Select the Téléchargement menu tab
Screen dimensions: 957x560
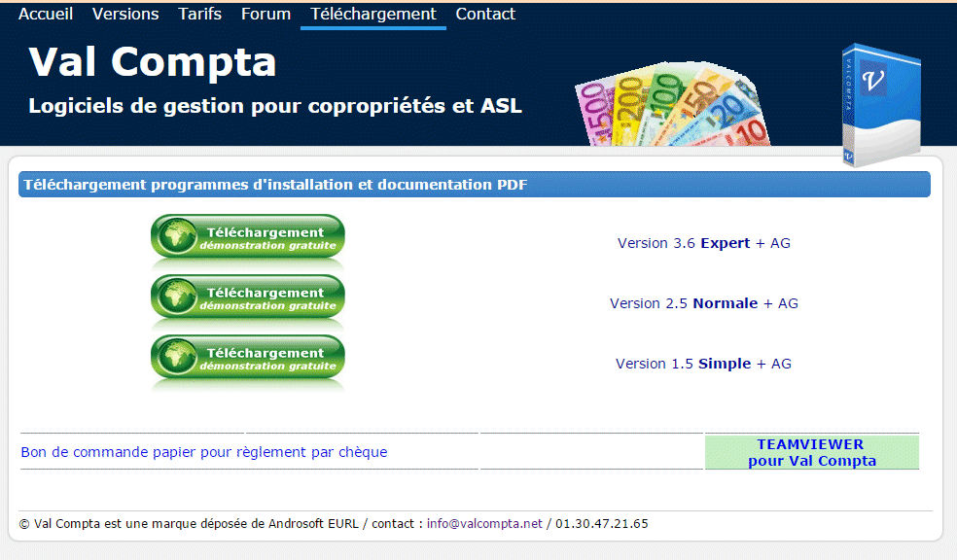click(372, 15)
